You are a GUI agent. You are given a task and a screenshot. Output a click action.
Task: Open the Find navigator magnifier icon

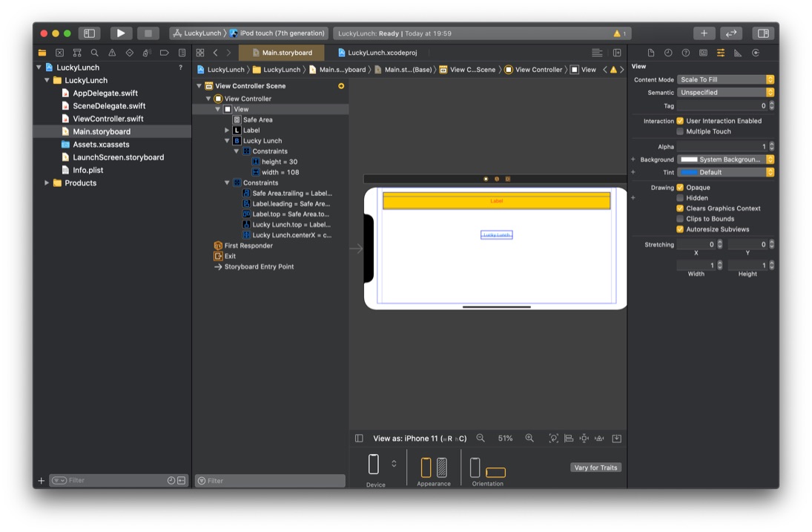click(94, 53)
